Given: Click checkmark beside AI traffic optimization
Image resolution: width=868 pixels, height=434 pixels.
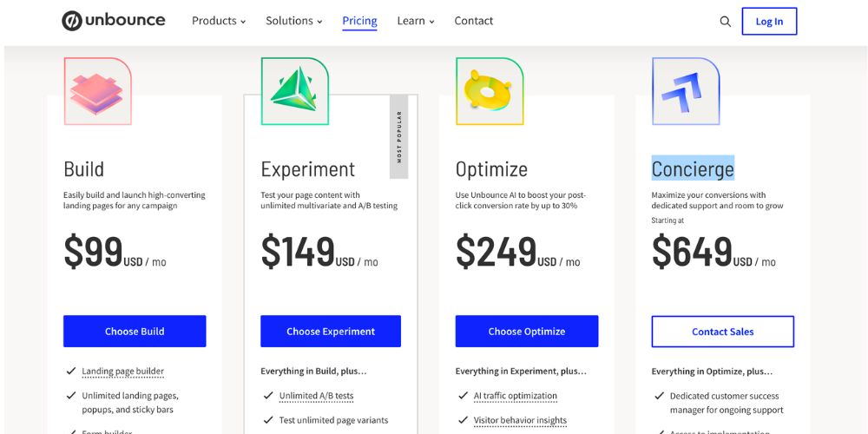Looking at the screenshot, I should [x=464, y=396].
